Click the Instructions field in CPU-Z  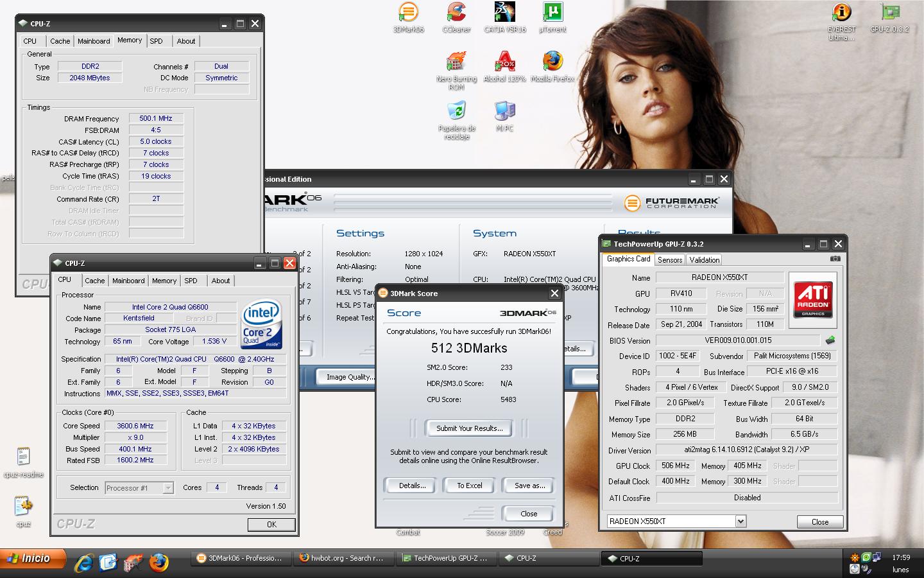[195, 393]
